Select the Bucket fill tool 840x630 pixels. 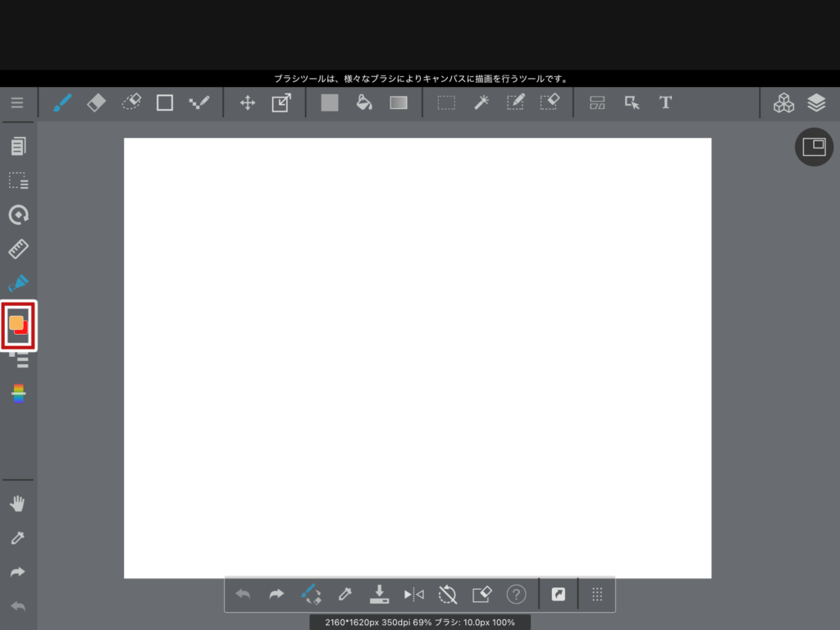point(364,103)
